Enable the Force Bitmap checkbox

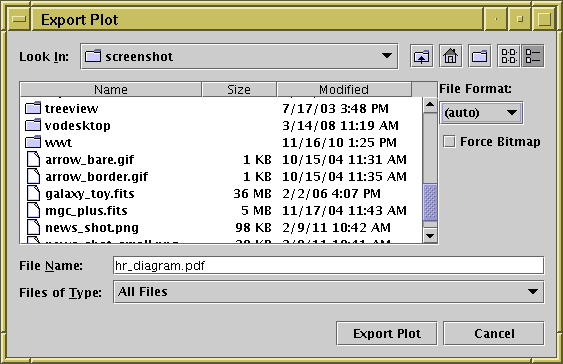click(449, 141)
